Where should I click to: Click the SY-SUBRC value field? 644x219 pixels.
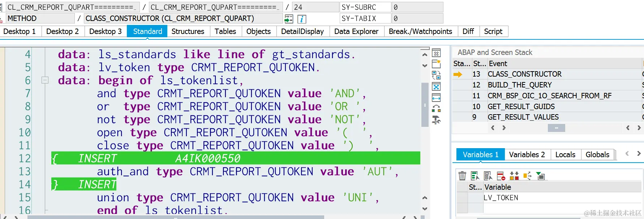tap(417, 7)
